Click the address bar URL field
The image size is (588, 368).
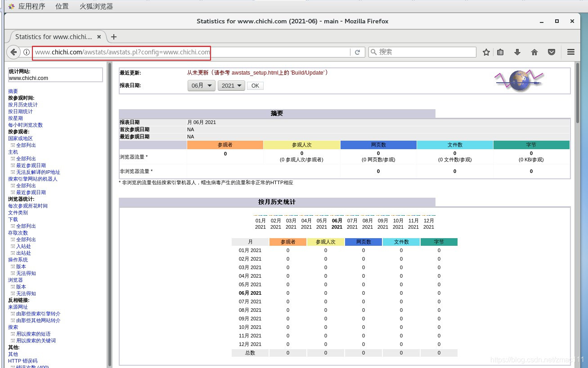pyautogui.click(x=190, y=52)
